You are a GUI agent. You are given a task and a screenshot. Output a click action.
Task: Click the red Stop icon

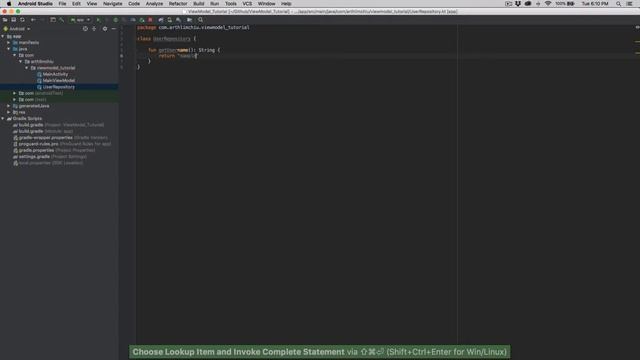pyautogui.click(x=150, y=20)
